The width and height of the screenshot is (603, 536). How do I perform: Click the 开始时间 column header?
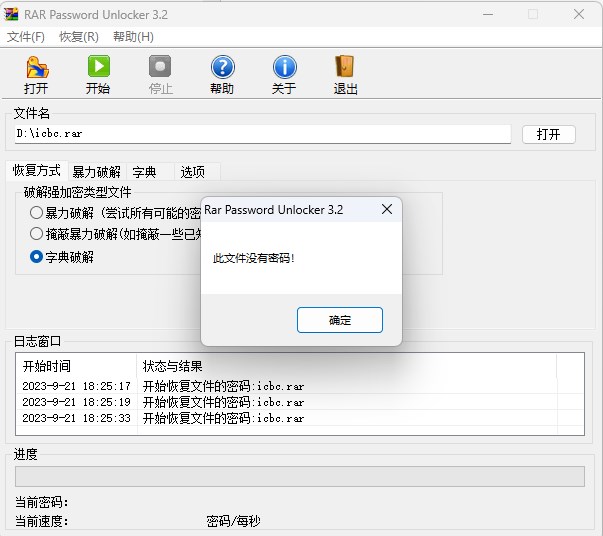76,366
